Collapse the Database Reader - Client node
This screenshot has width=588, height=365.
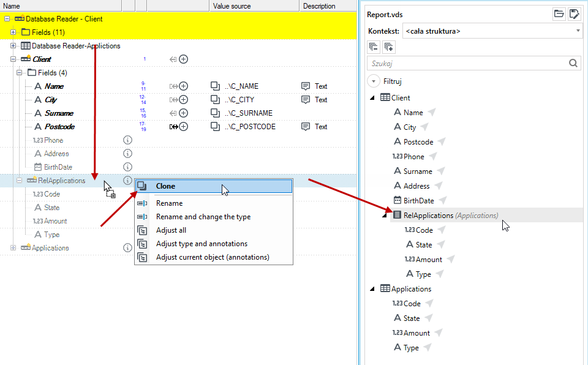pos(7,19)
